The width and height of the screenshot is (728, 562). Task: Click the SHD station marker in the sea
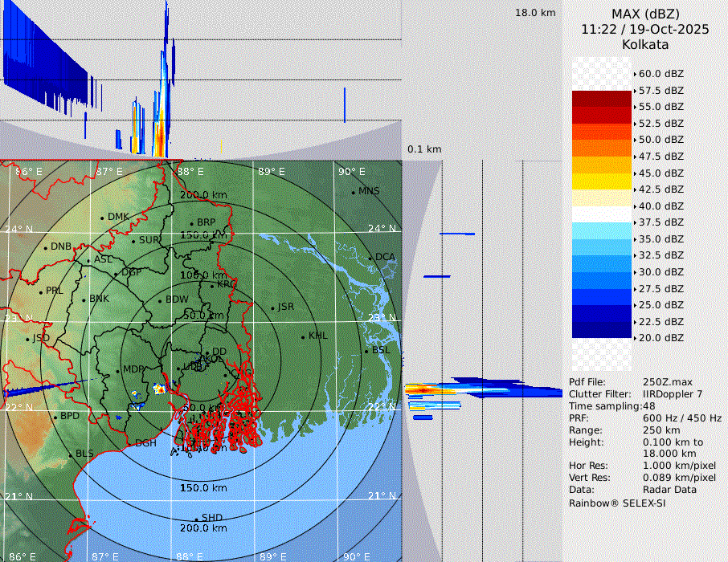coord(196,519)
